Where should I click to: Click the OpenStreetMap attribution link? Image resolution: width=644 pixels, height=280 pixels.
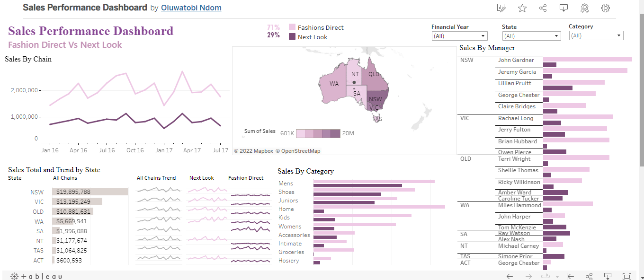(300, 150)
